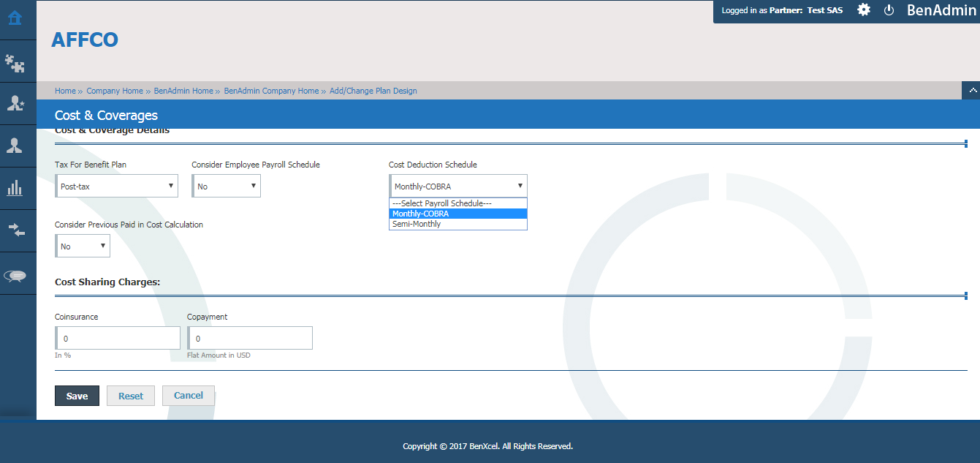Viewport: 980px width, 463px height.
Task: Click the BenAdmin logo text
Action: 941,10
